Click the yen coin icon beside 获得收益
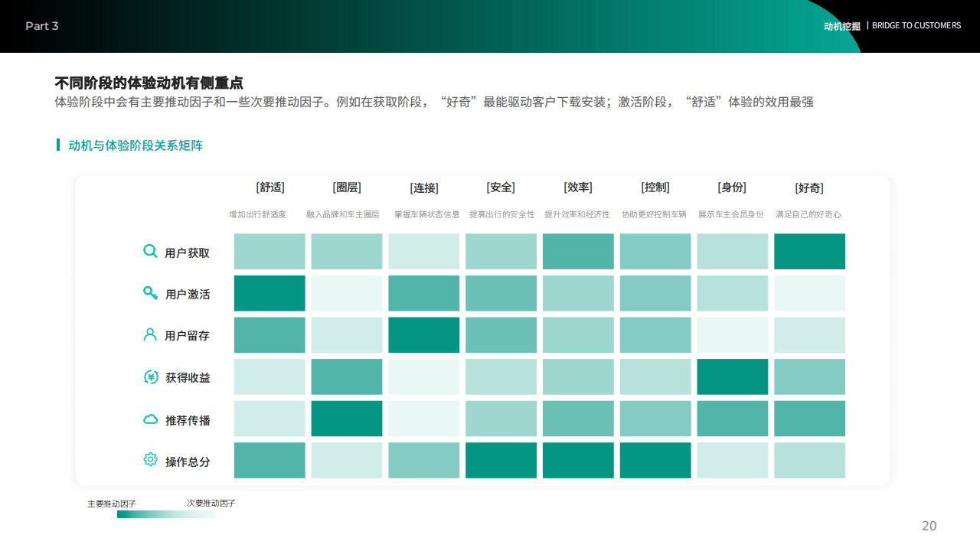The height and width of the screenshot is (551, 980). pyautogui.click(x=151, y=377)
